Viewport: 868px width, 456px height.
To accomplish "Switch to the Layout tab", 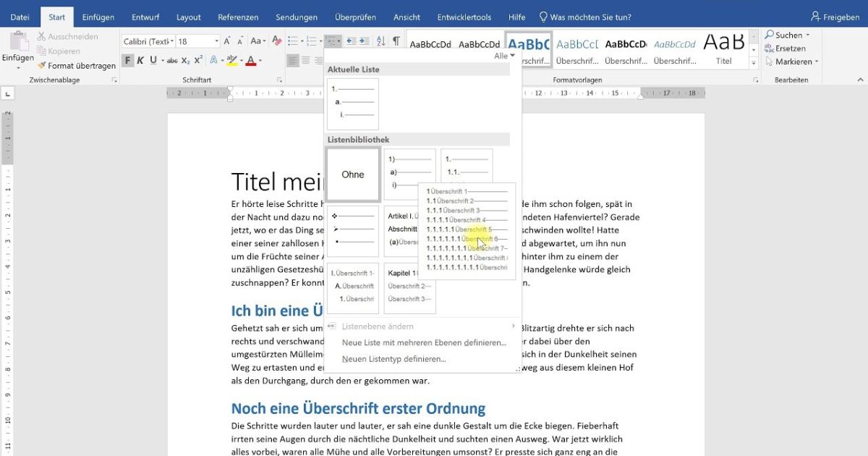I will click(x=189, y=17).
